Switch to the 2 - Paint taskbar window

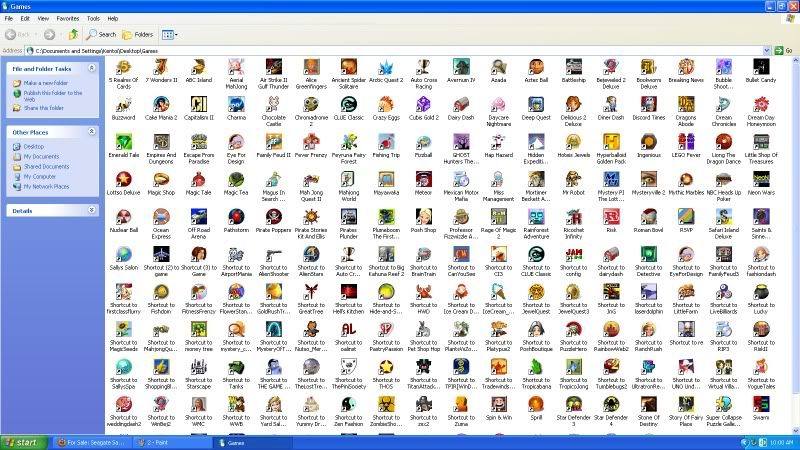coord(171,442)
